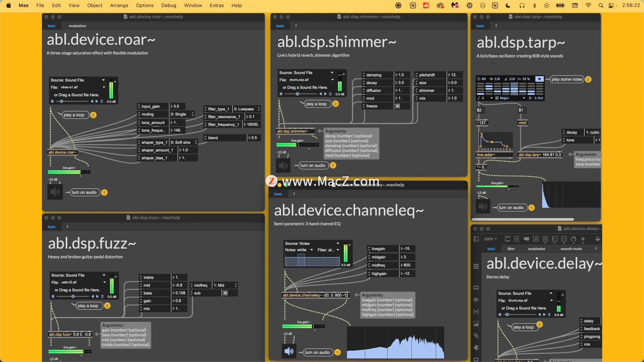644x362 pixels.
Task: Open images browser icon in delay sidebar
Action: 476,323
